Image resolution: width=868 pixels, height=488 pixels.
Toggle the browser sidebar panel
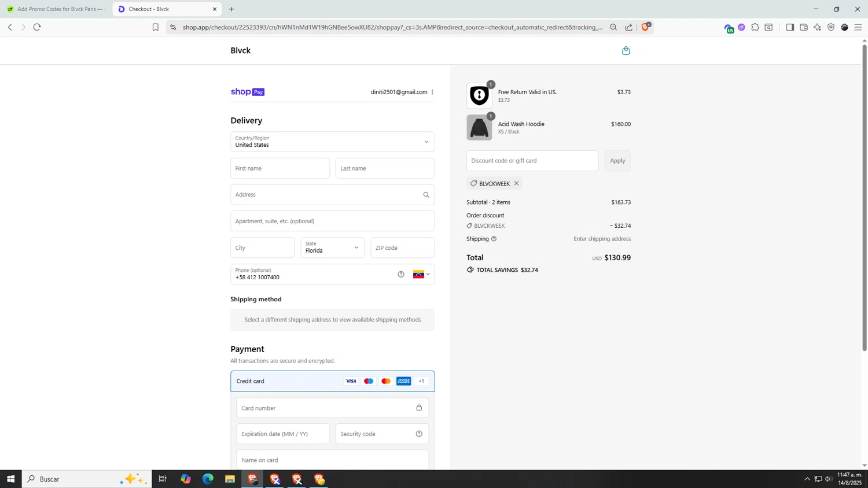(x=790, y=27)
